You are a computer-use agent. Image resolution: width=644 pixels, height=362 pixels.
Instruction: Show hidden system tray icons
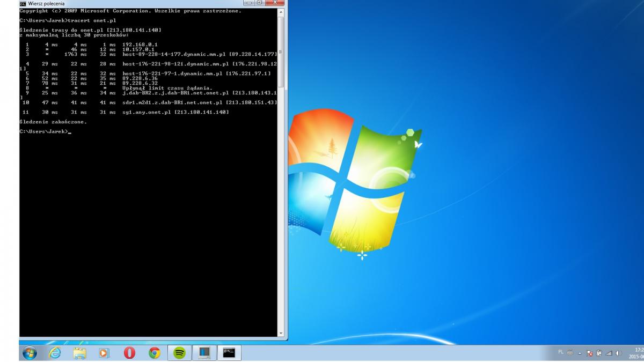point(580,353)
